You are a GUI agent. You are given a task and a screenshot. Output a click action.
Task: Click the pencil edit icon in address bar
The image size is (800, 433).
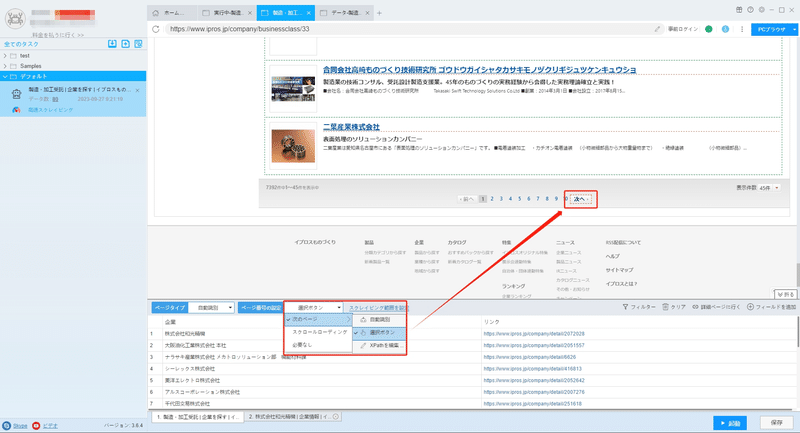[x=657, y=29]
